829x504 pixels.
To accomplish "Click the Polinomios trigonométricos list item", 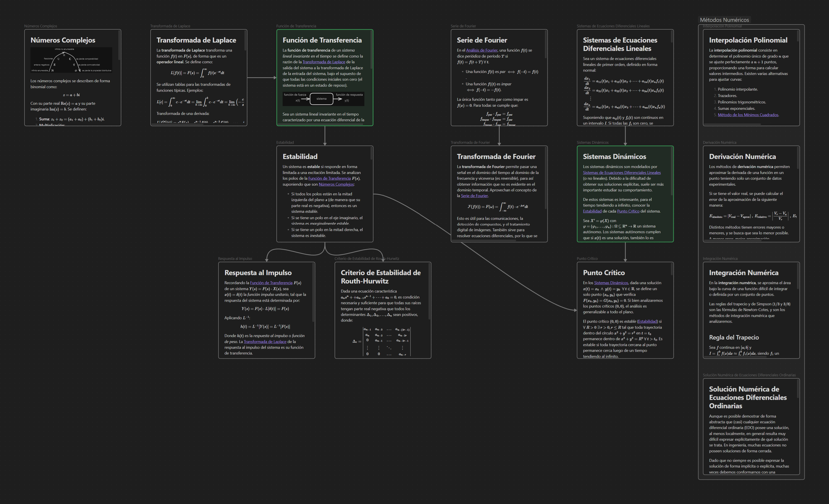I will coord(742,102).
